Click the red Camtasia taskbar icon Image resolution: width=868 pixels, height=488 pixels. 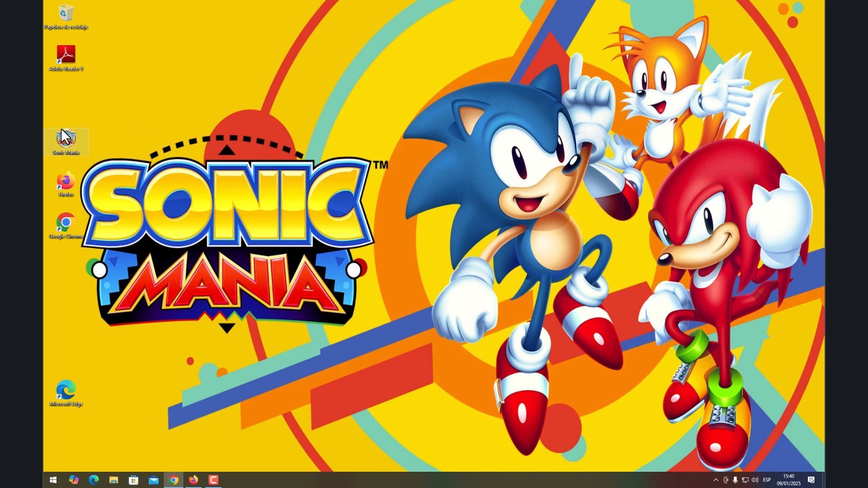[x=213, y=480]
